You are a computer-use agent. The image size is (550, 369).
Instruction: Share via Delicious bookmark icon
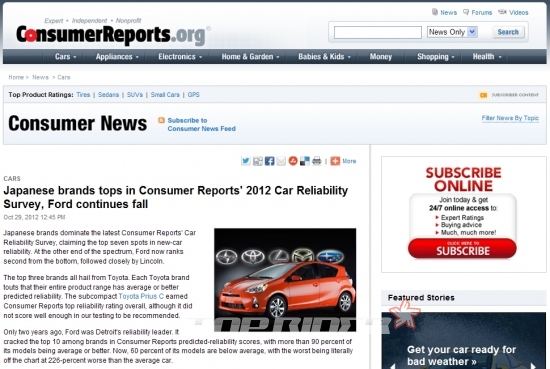click(305, 161)
